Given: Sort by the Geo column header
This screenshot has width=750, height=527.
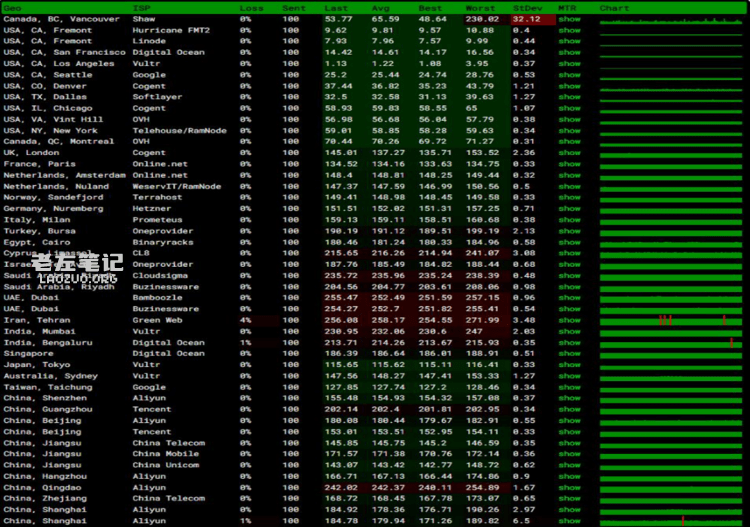Looking at the screenshot, I should point(12,8).
